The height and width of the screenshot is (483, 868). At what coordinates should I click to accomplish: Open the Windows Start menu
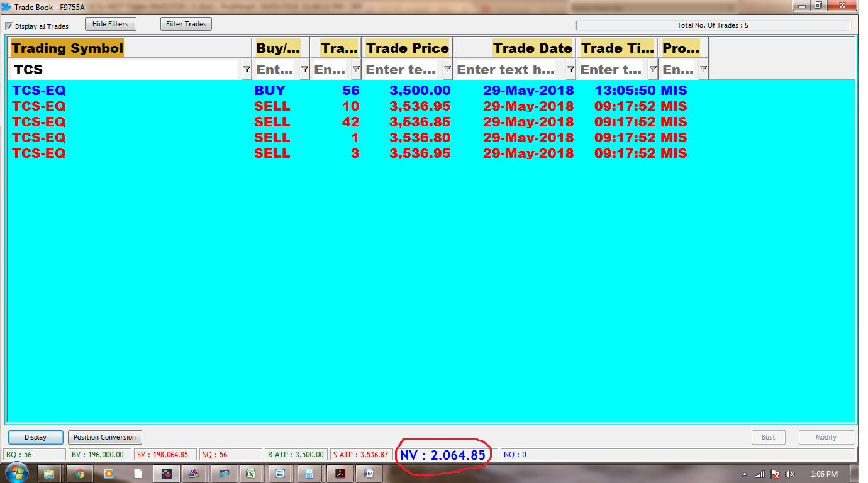tap(16, 473)
